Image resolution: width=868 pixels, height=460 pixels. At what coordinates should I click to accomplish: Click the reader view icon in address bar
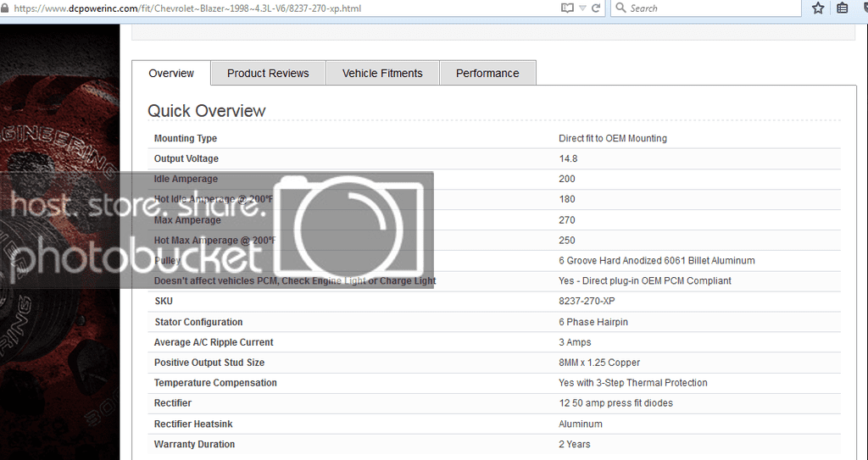567,8
